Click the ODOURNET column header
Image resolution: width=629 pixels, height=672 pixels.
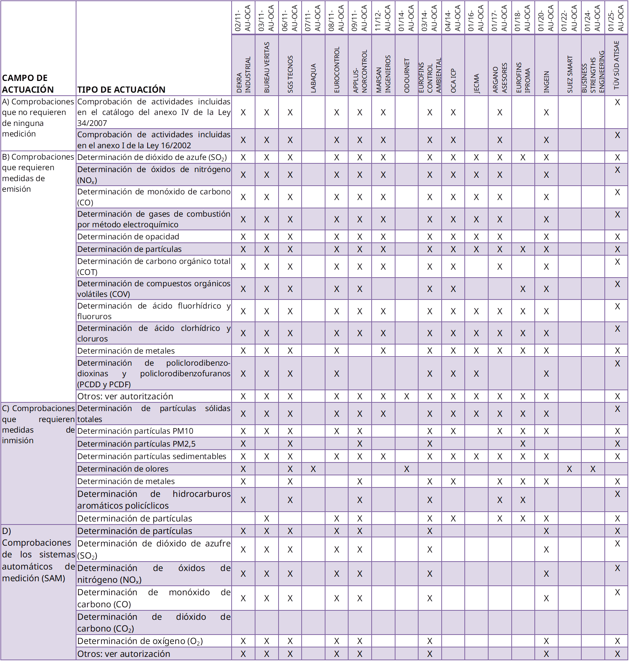tap(407, 65)
